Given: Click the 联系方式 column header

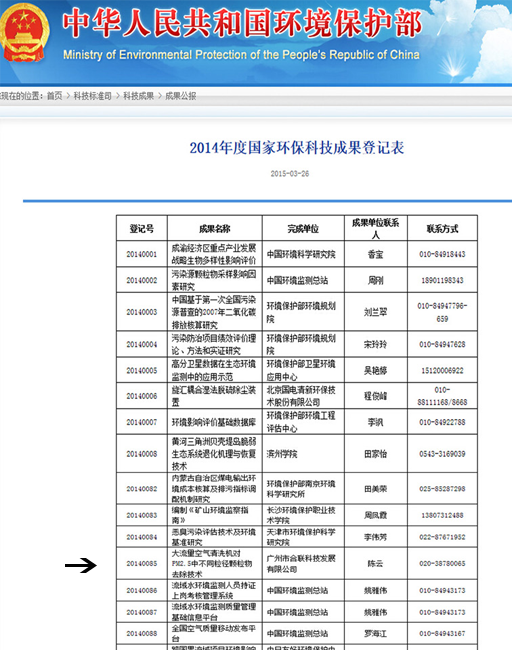Looking at the screenshot, I should [442, 228].
